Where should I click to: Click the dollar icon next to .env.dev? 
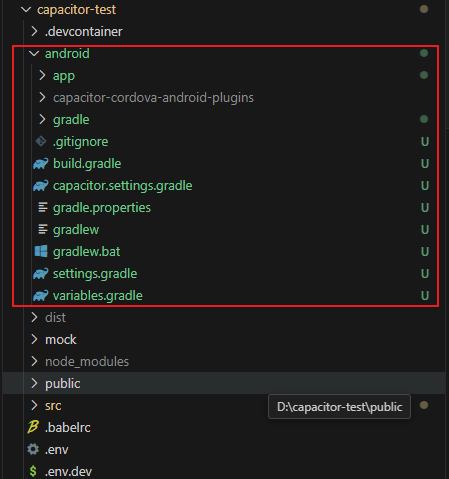pos(33,471)
